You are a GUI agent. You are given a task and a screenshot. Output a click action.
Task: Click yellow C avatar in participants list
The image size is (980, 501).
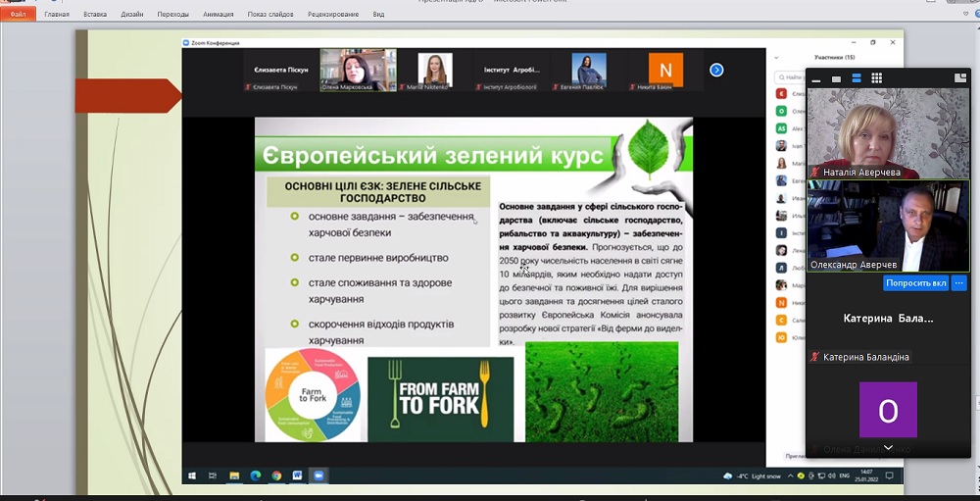781,321
